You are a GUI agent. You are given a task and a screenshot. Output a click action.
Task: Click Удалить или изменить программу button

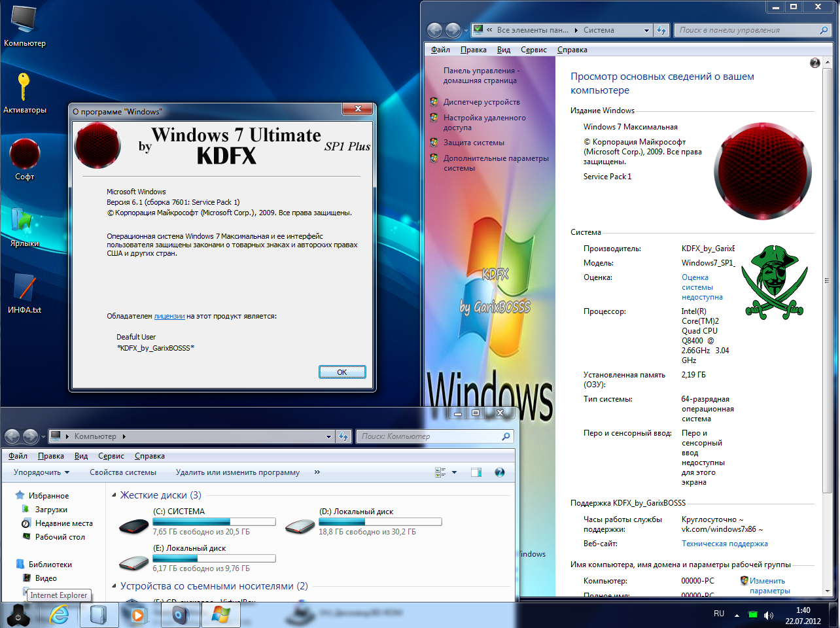[x=237, y=472]
